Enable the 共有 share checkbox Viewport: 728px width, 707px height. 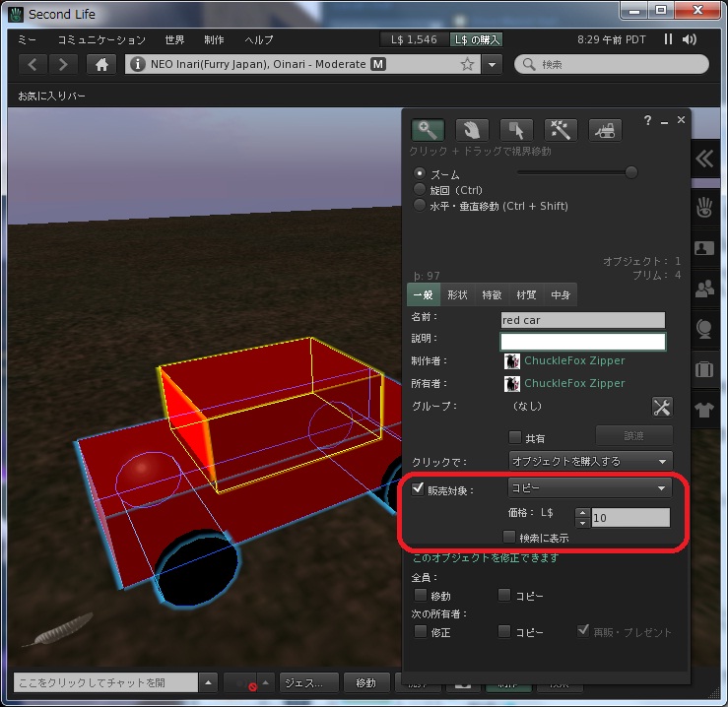tap(514, 438)
